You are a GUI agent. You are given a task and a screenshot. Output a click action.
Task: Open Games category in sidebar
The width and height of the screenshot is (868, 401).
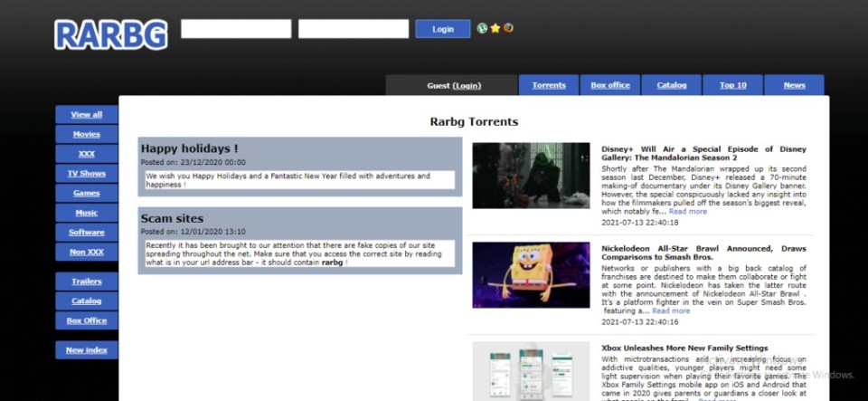point(87,194)
